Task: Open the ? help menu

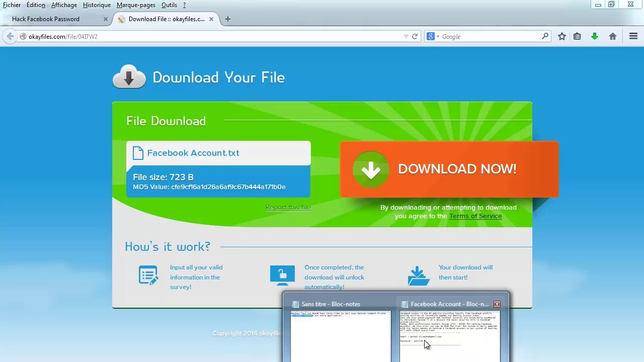Action: point(184,5)
